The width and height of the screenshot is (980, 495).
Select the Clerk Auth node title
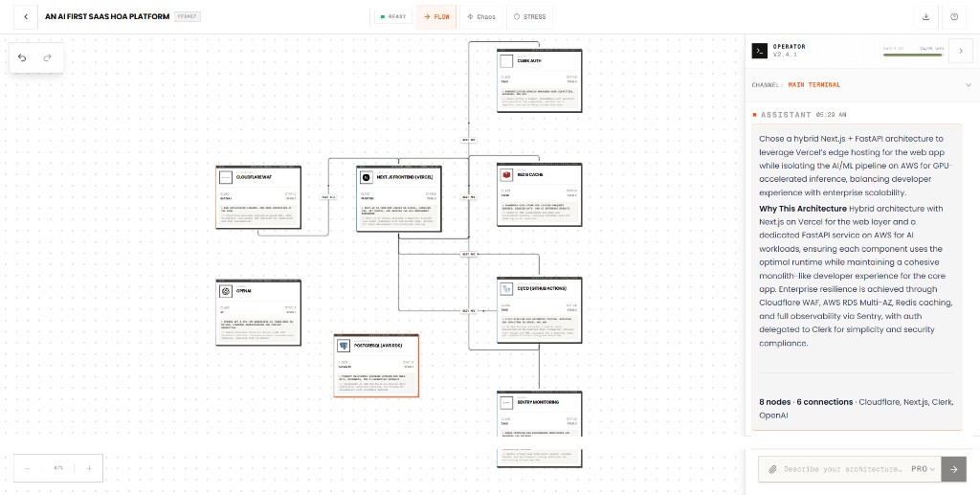[x=529, y=61]
